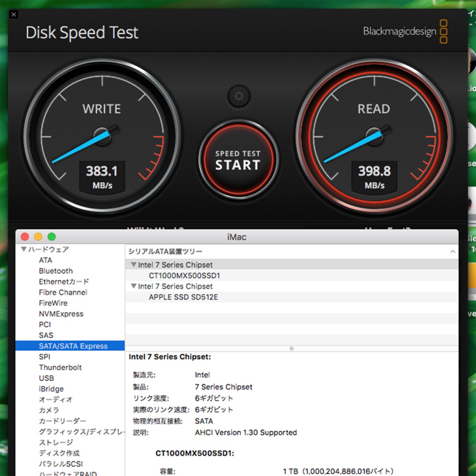Select NVMExpress in the hardware list
476x476 pixels.
(61, 314)
